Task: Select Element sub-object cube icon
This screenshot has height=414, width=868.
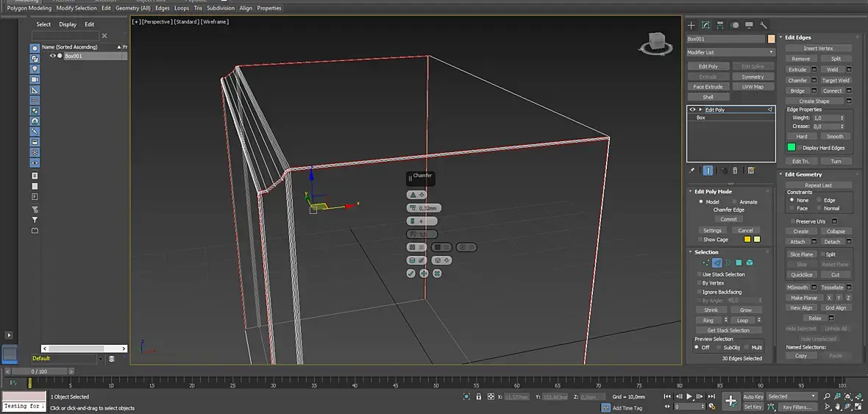Action: 749,263
